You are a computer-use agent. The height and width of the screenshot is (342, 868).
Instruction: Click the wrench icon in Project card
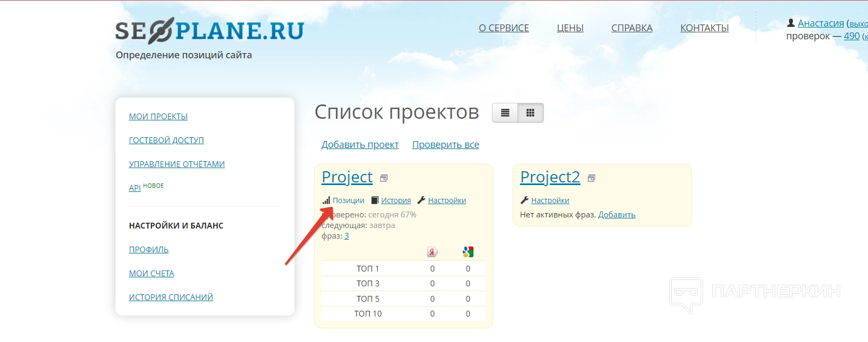(x=422, y=200)
